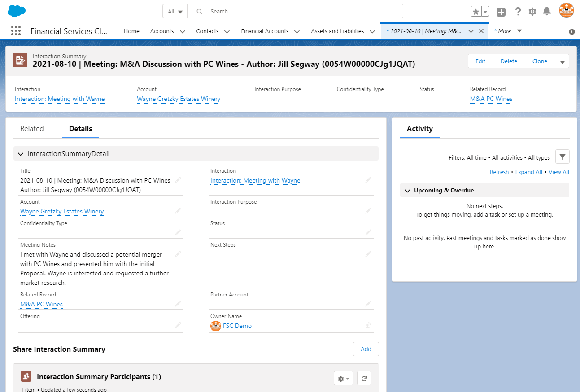Select the Activity tab
This screenshot has height=392, width=580.
coord(420,128)
